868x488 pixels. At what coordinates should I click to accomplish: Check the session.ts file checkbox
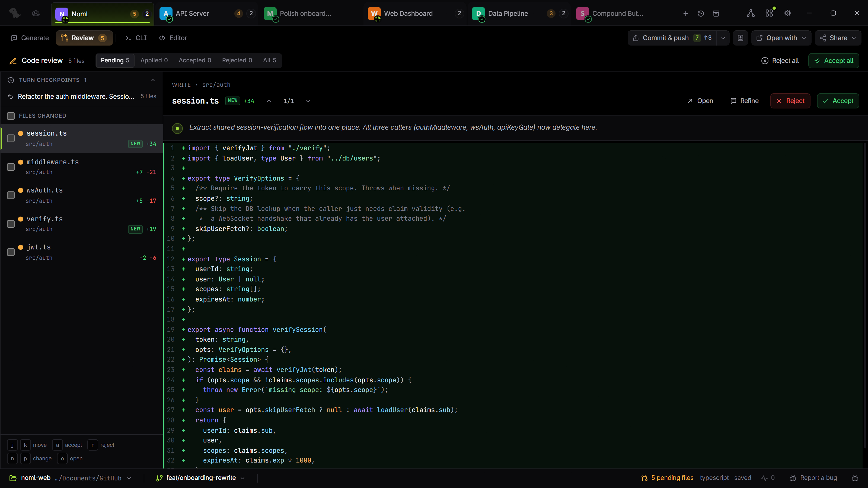(11, 139)
